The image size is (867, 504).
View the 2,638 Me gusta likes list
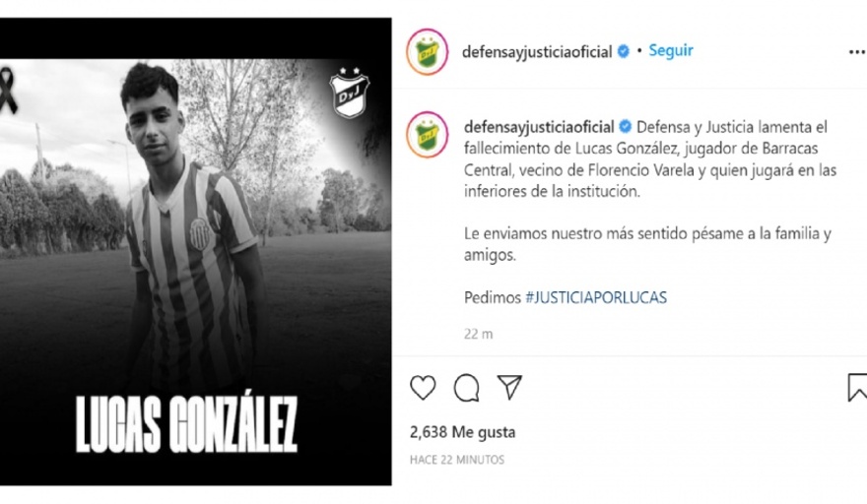462,431
